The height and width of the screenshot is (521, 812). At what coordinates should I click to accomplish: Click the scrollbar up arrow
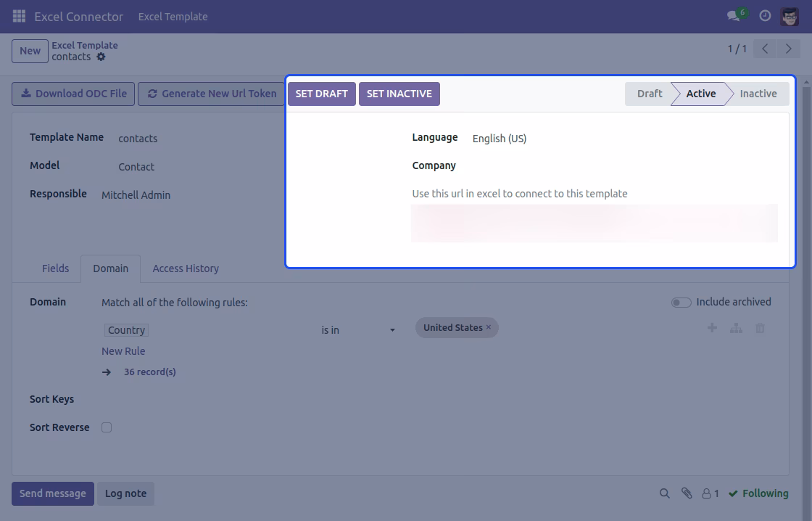pos(806,82)
